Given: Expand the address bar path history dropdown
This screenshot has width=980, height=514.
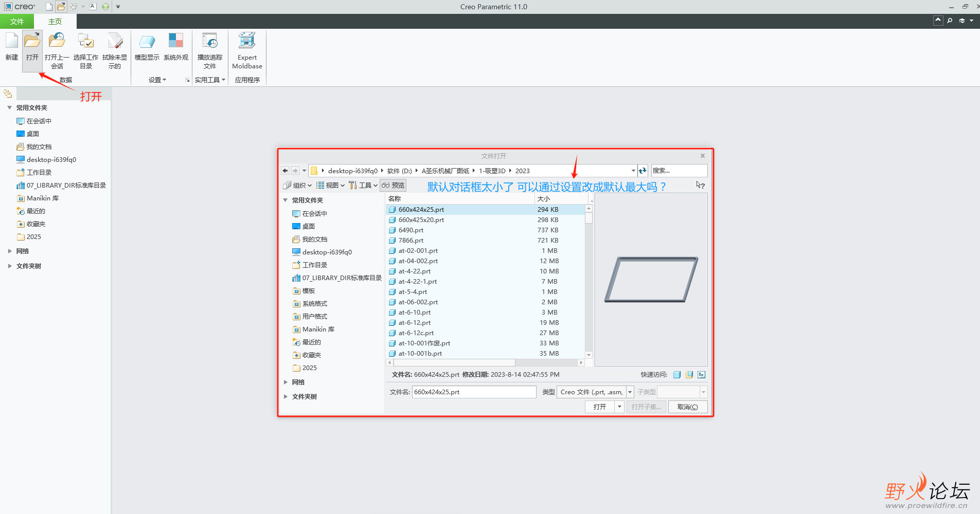Looking at the screenshot, I should point(633,171).
